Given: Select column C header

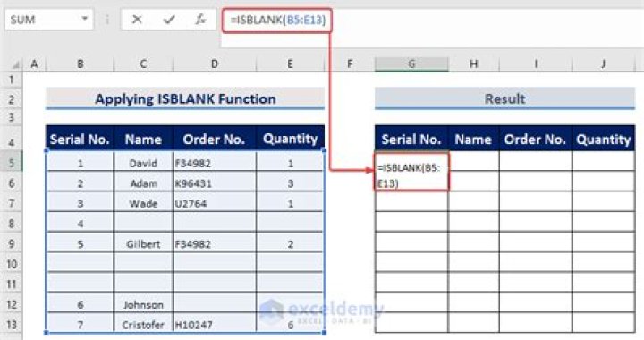Looking at the screenshot, I should tap(143, 64).
